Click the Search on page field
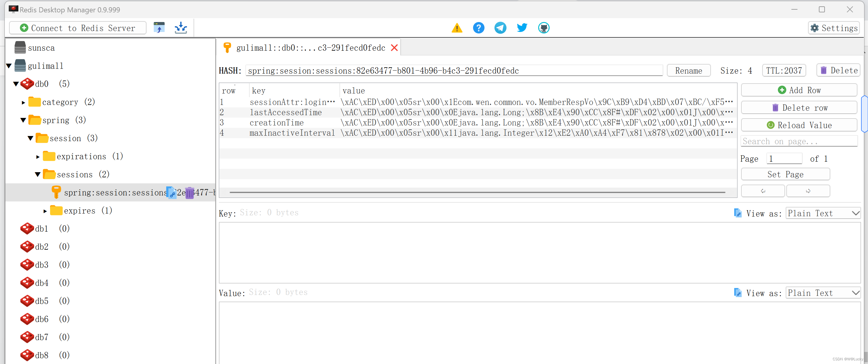 (x=799, y=141)
